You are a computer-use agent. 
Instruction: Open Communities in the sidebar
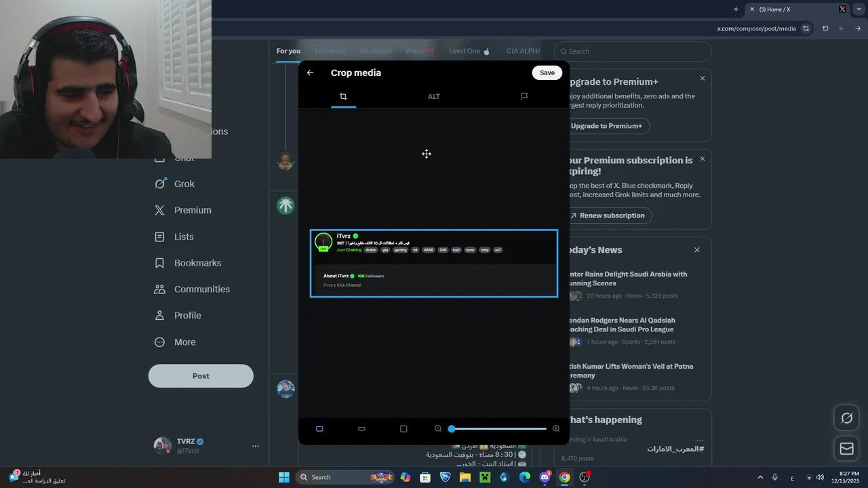(x=193, y=289)
